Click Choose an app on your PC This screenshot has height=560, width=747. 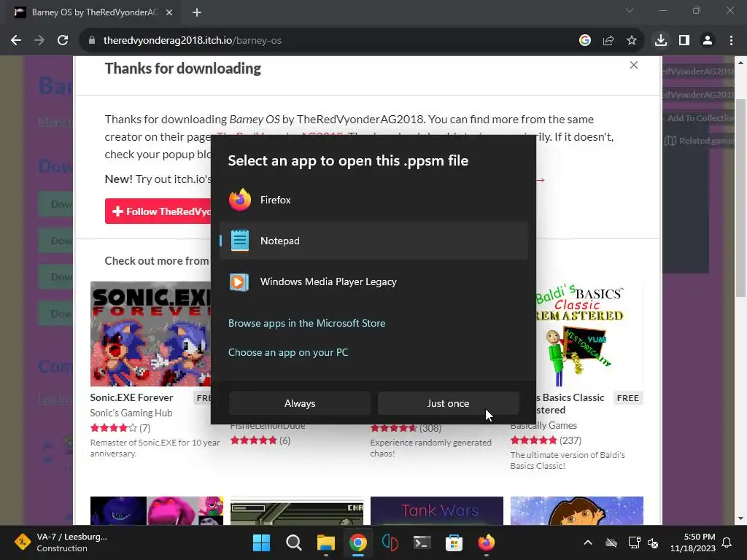[x=288, y=352]
